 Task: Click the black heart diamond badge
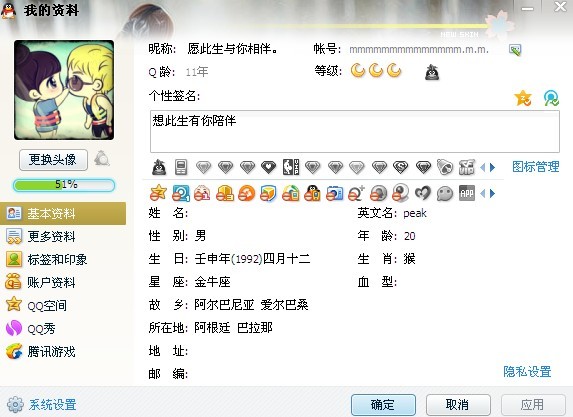269,168
